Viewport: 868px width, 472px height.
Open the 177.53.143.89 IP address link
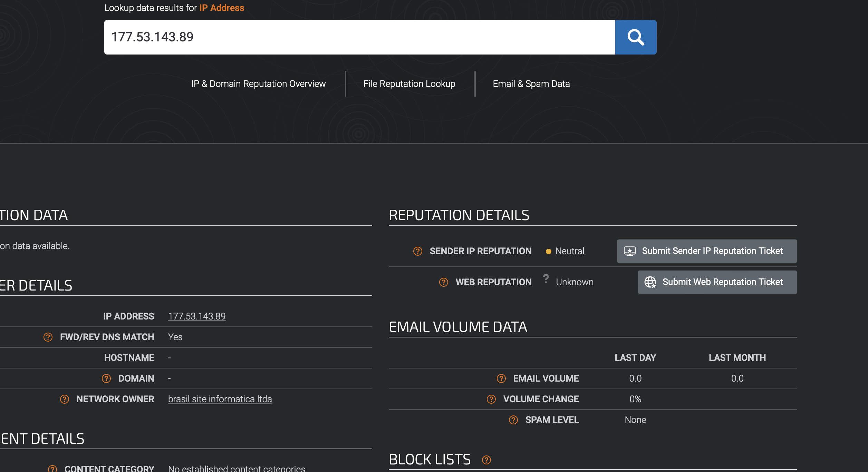[x=197, y=316]
